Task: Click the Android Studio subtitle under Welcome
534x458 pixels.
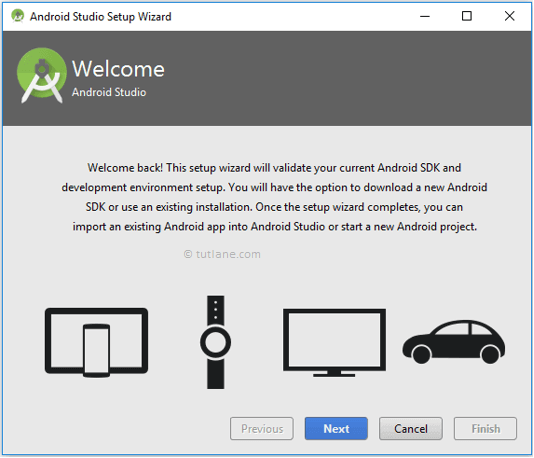Action: 109,92
